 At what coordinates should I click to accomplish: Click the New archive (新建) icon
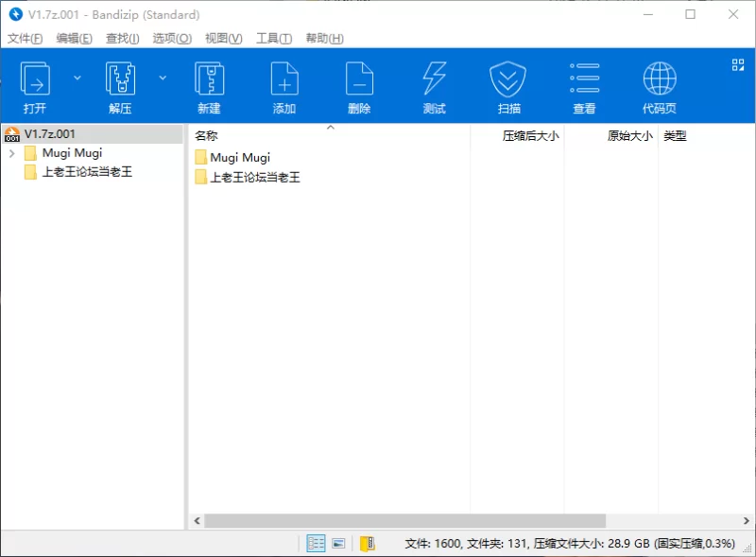[x=209, y=79]
